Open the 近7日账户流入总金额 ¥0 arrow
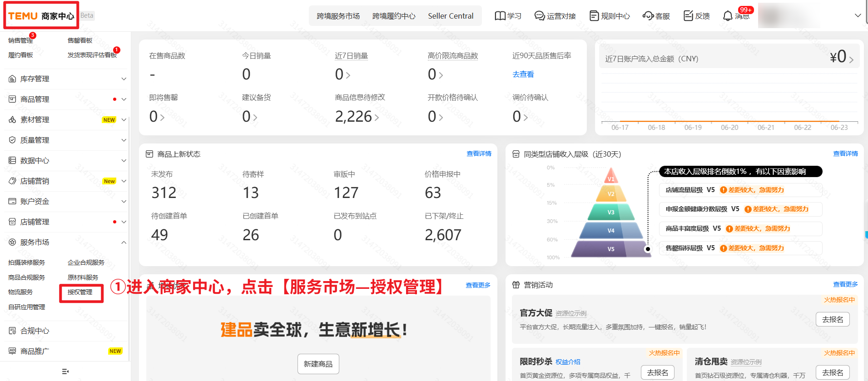 coord(851,59)
